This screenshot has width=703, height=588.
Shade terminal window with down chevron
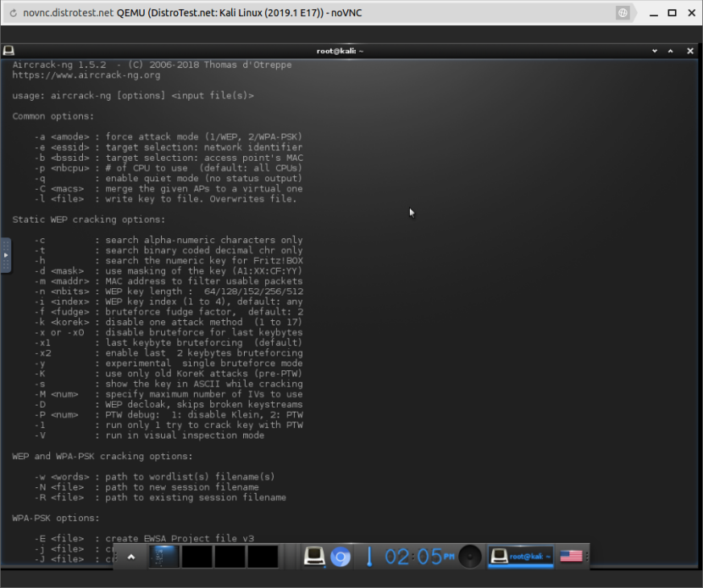[x=655, y=51]
